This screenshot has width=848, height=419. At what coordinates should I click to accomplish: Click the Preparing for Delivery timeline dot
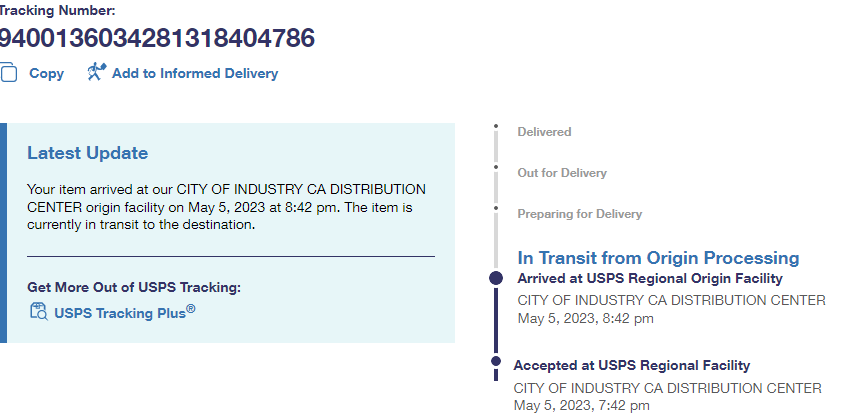tap(496, 208)
